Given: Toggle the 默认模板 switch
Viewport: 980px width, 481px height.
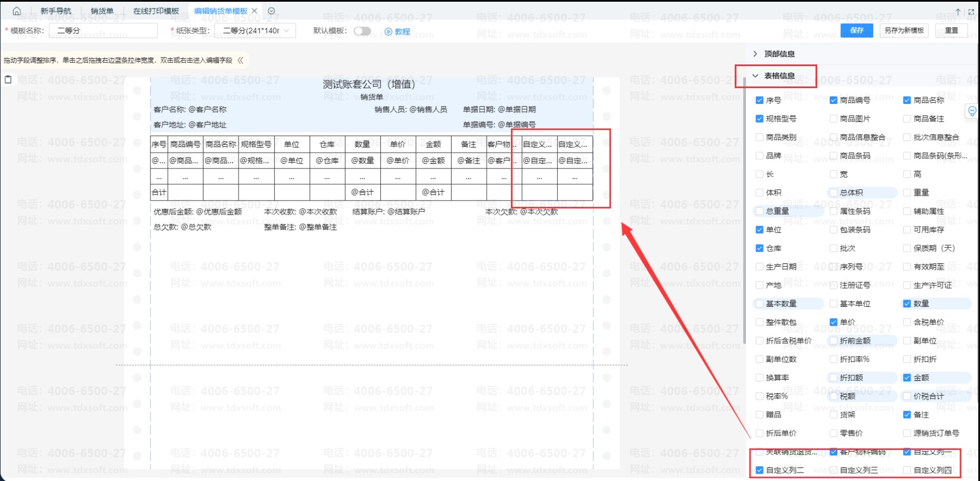Looking at the screenshot, I should tap(362, 31).
